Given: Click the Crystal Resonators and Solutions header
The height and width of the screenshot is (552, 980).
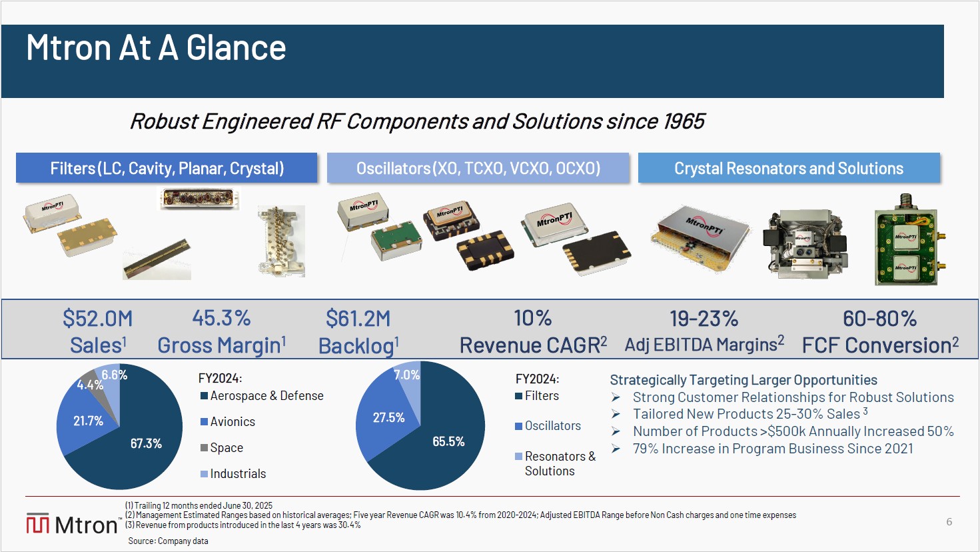Looking at the screenshot, I should 789,168.
